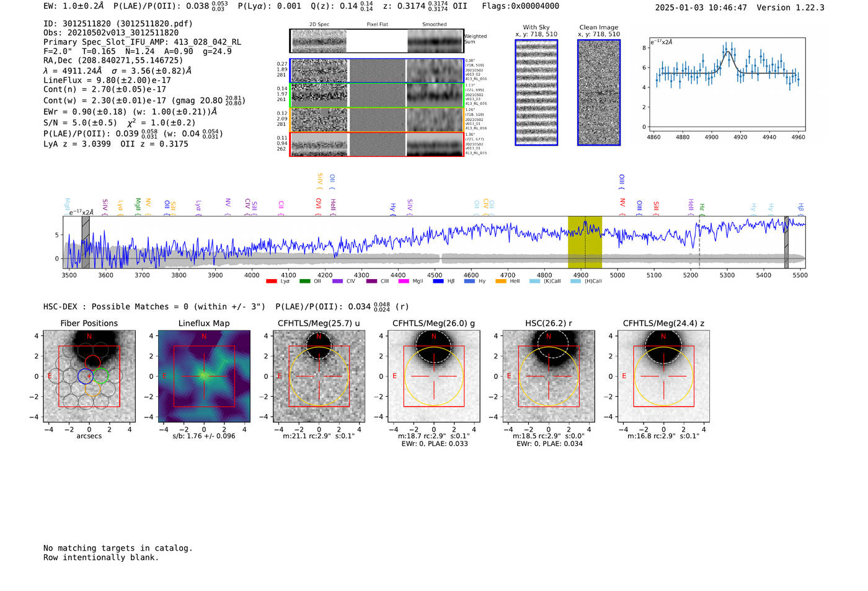Screen dimensions: 868x591
Task: Select the green-bordered 2D fiber spectrum row
Action: [376, 95]
